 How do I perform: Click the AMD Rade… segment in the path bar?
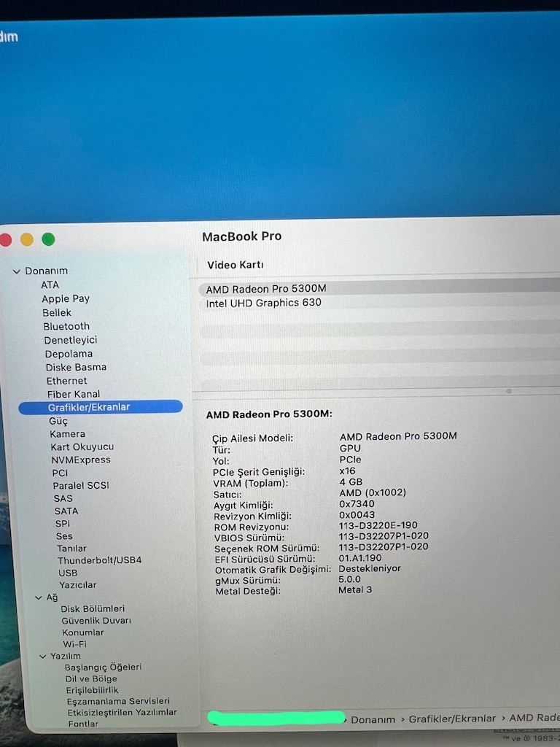pos(534,718)
